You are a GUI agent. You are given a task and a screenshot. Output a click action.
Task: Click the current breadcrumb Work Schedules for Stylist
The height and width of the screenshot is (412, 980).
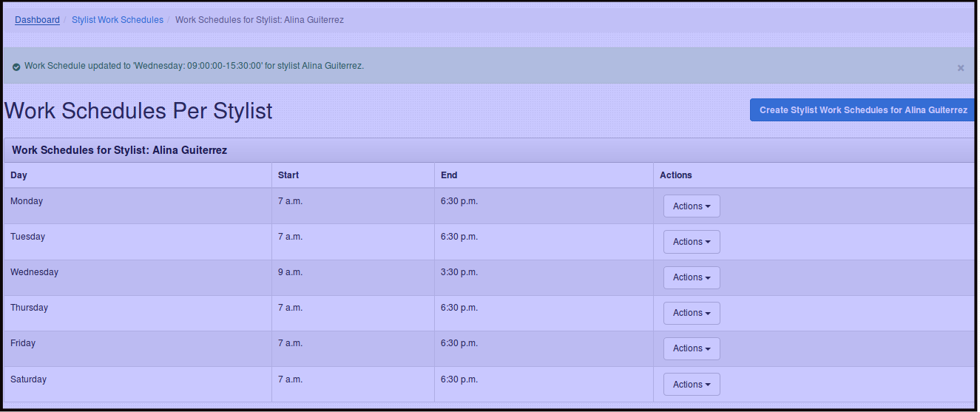[260, 20]
